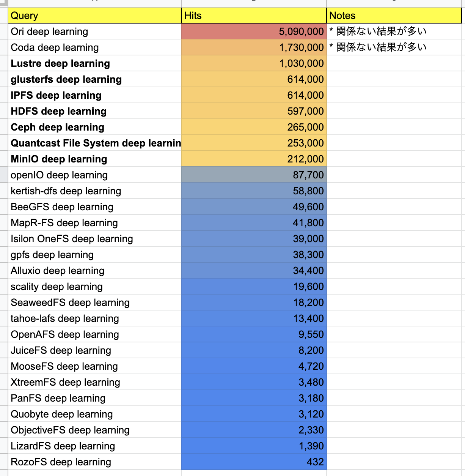Click the Notes header cell
The width and height of the screenshot is (465, 476).
(394, 16)
